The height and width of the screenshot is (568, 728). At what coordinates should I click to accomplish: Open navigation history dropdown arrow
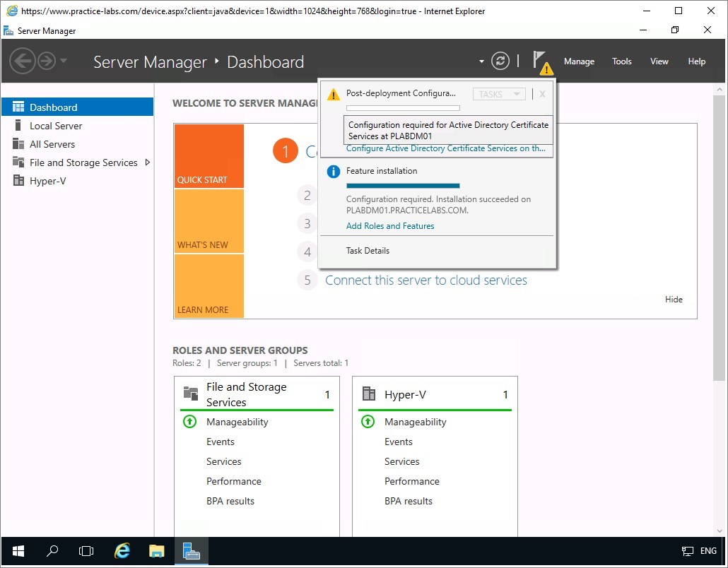click(x=64, y=60)
